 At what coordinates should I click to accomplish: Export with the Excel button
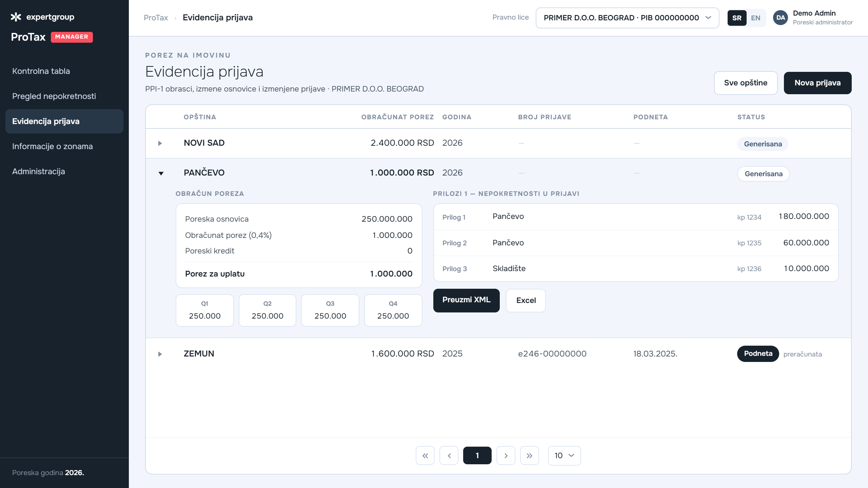pyautogui.click(x=526, y=300)
